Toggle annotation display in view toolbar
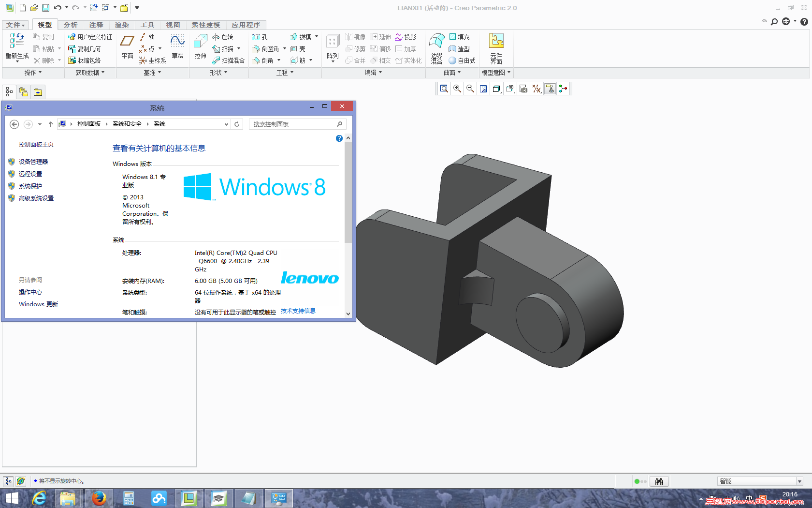The width and height of the screenshot is (812, 508). (550, 89)
